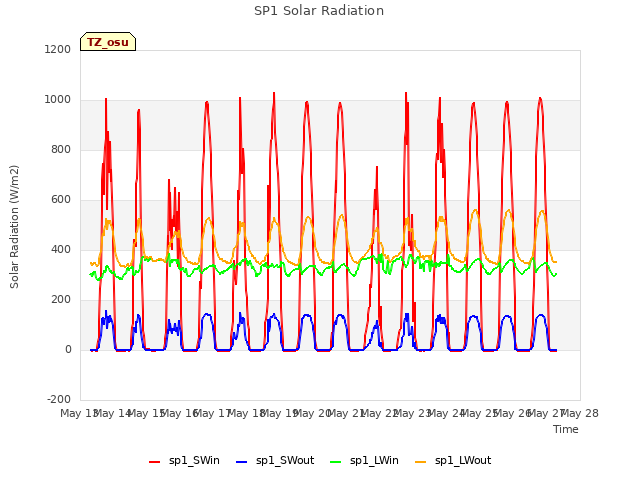
Task: Click the Solar Radiation (W/m2) axis title
Action: pyautogui.click(x=14, y=227)
